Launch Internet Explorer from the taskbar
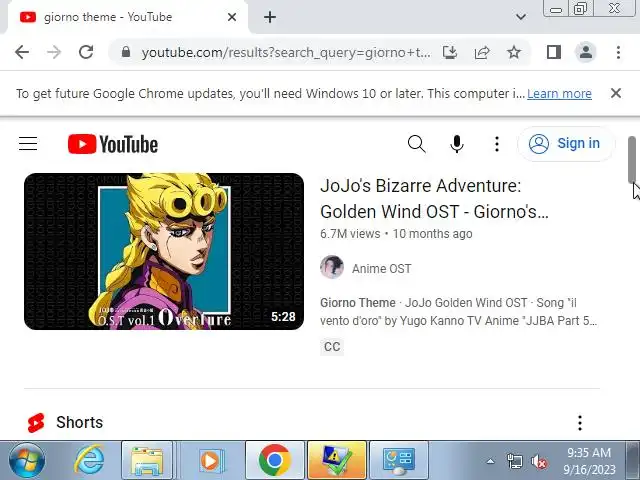 pyautogui.click(x=89, y=460)
